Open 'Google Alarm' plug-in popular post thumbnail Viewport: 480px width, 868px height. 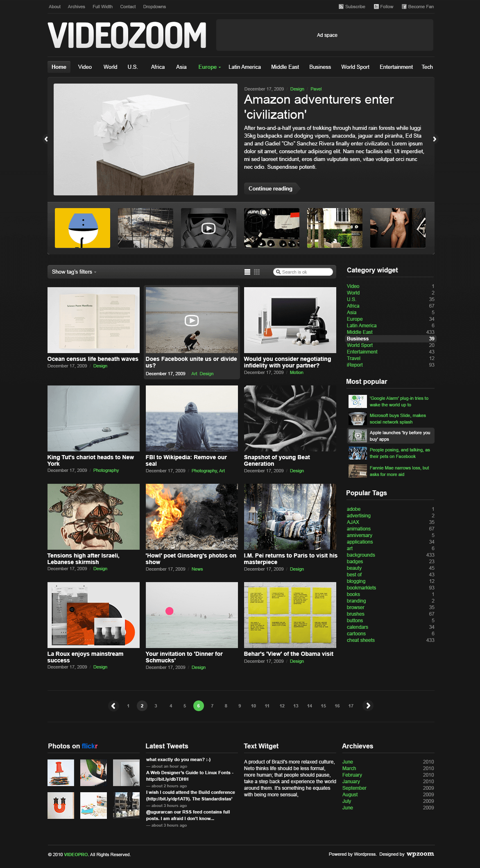click(x=358, y=401)
